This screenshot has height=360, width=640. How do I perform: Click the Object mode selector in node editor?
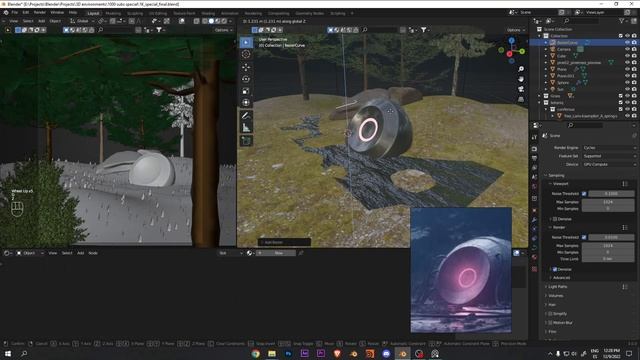[29, 253]
